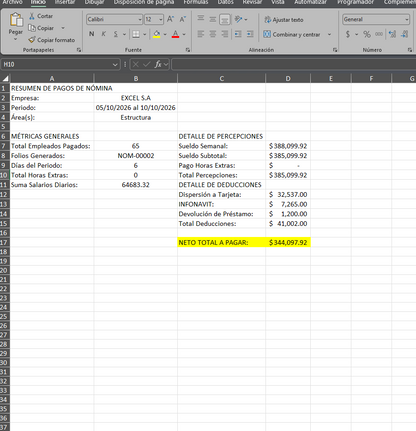
Task: Apply thousands separator 000 style
Action: tap(379, 34)
